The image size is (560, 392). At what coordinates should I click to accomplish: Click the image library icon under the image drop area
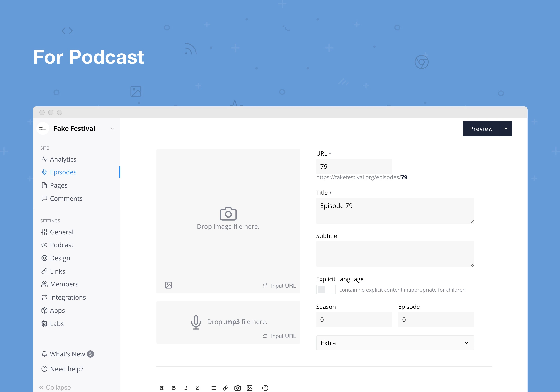coord(168,285)
